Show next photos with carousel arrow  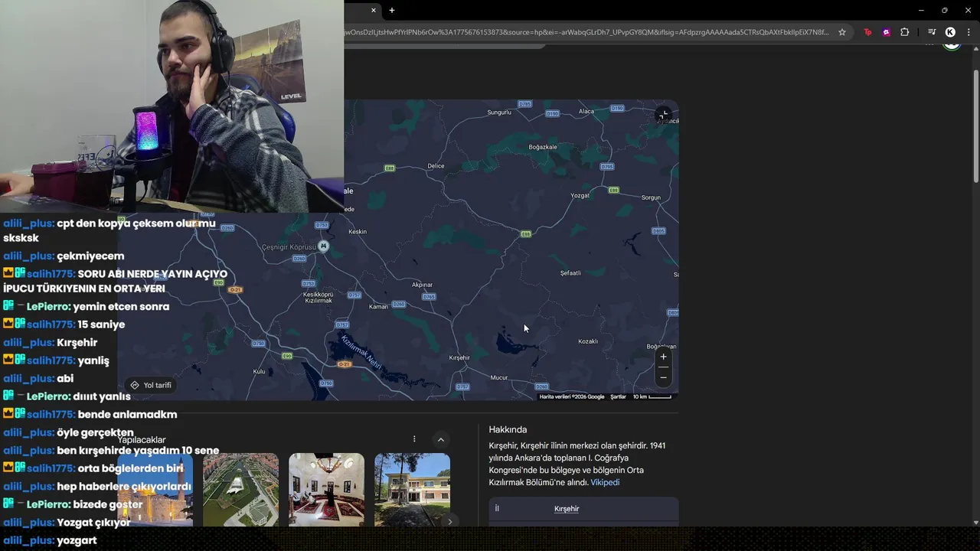(450, 521)
